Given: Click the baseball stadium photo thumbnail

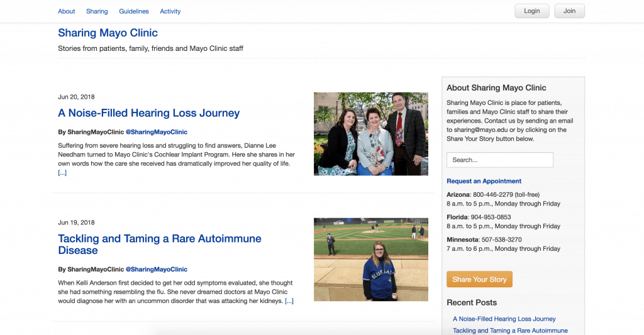Looking at the screenshot, I should (x=370, y=260).
